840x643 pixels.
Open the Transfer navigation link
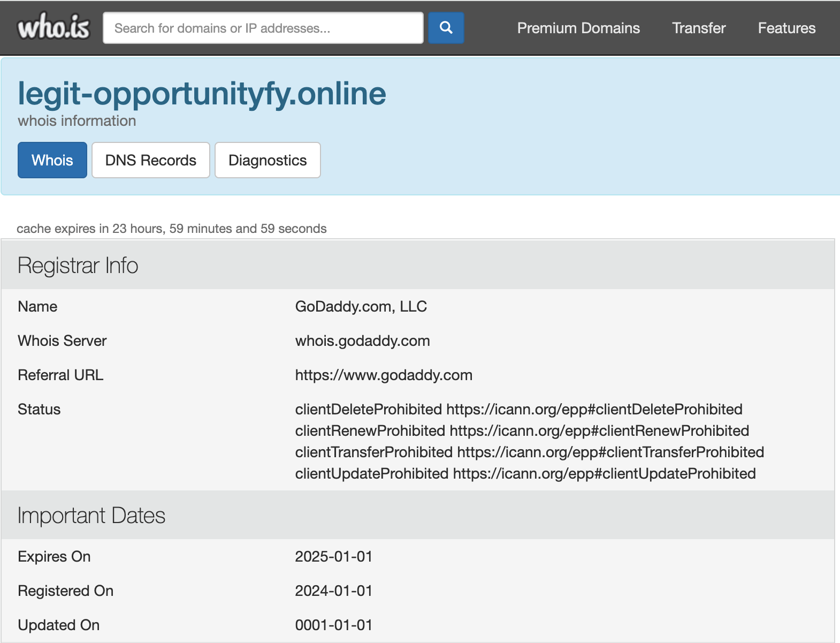point(699,28)
